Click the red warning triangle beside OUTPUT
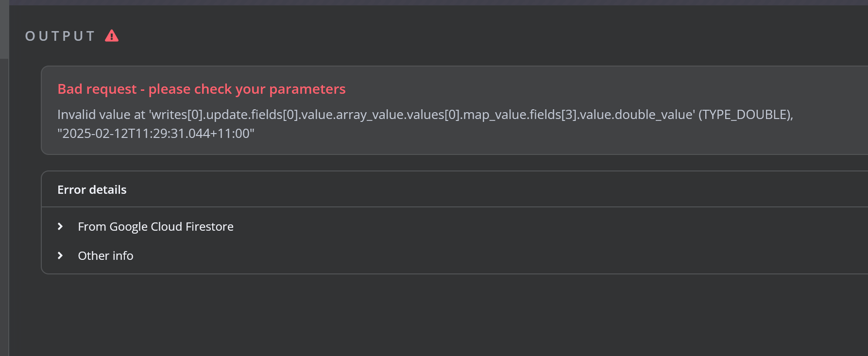The image size is (868, 356). coord(112,36)
